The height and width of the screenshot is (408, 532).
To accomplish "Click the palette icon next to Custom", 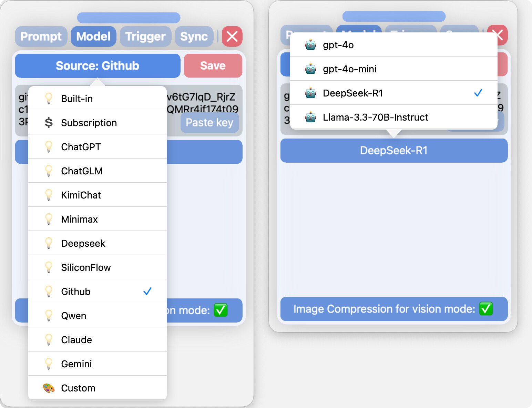I will click(49, 388).
